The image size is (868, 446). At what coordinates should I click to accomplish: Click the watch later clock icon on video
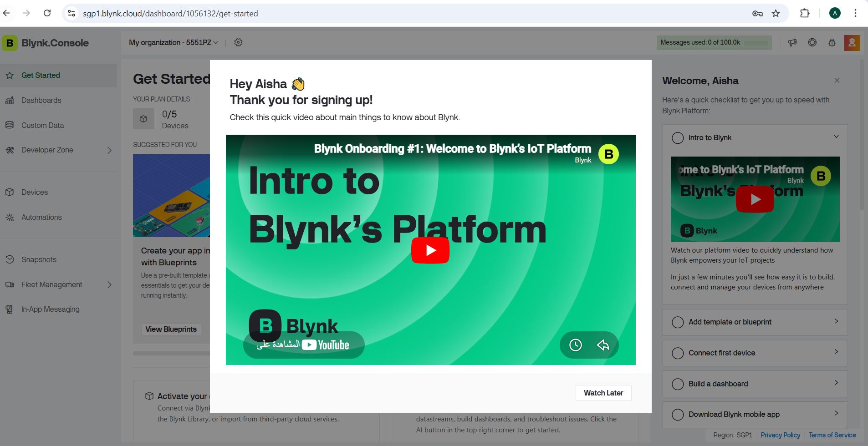tap(576, 345)
